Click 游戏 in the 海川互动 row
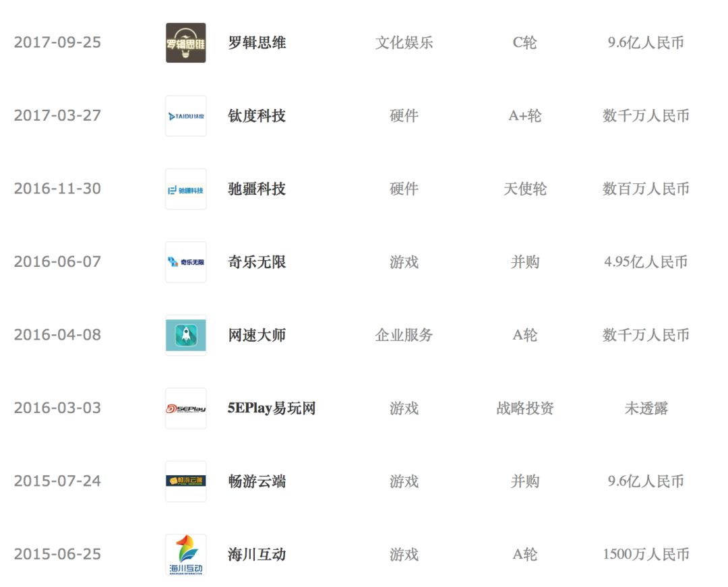 404,554
